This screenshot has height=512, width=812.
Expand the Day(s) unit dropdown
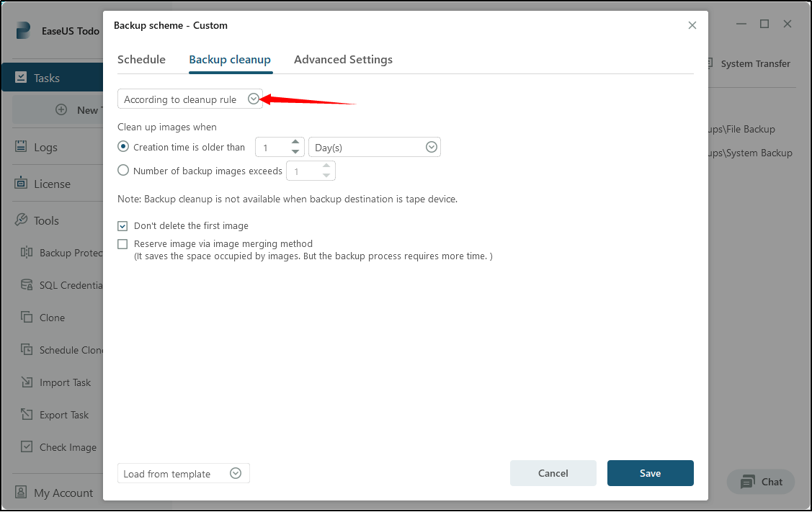coord(431,146)
